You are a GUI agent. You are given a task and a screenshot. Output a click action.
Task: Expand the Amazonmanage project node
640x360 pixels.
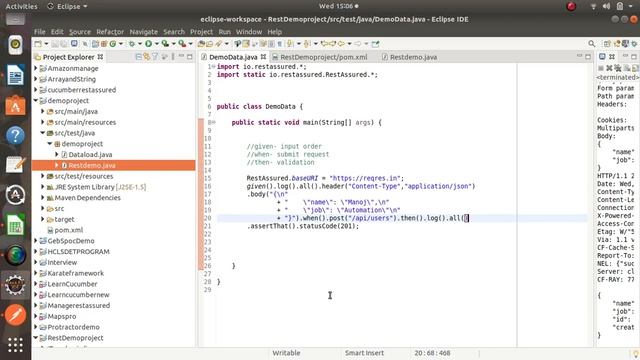click(36, 68)
